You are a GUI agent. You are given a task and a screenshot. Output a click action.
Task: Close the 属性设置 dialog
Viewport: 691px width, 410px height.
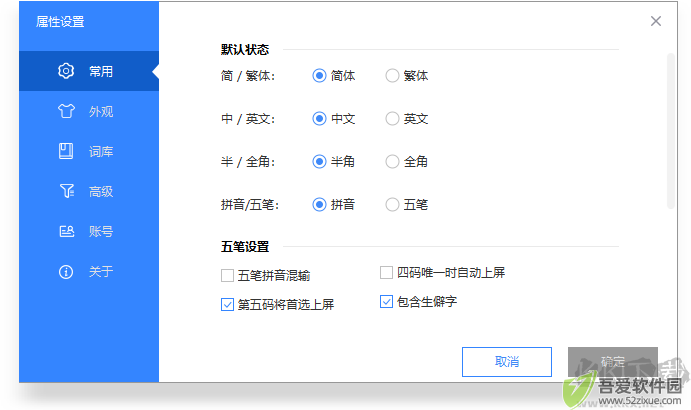(656, 21)
